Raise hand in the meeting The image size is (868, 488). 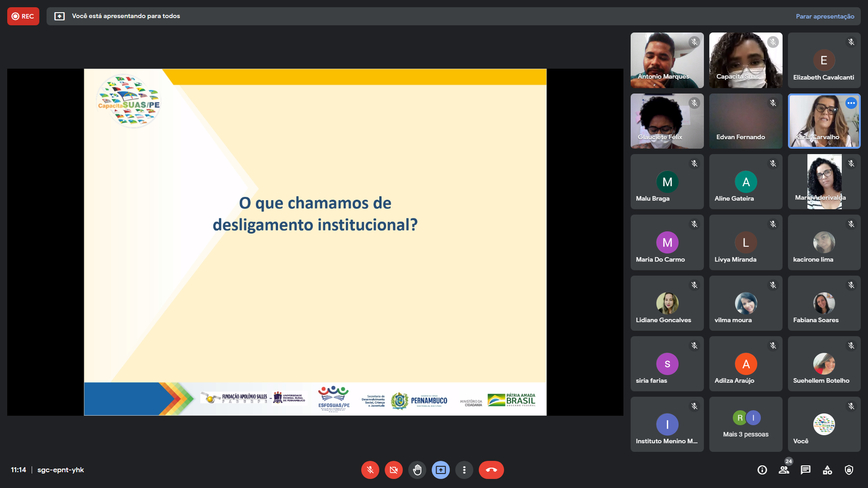417,470
